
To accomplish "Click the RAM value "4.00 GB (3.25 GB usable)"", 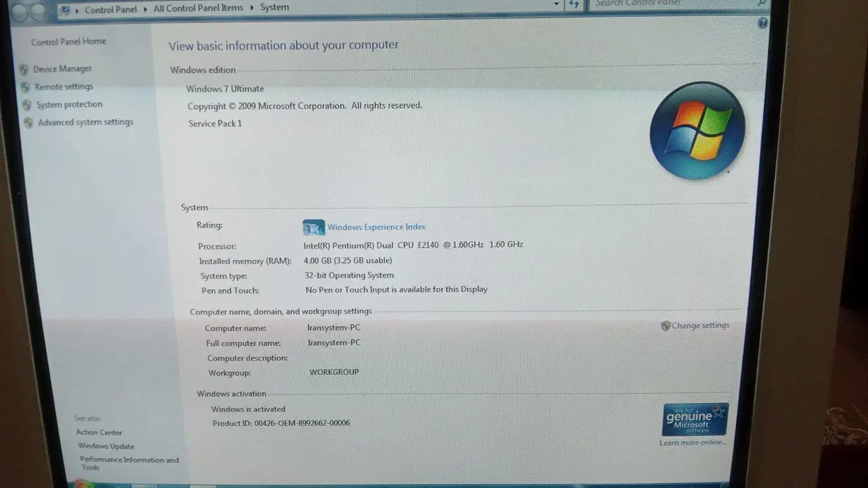I will point(348,261).
